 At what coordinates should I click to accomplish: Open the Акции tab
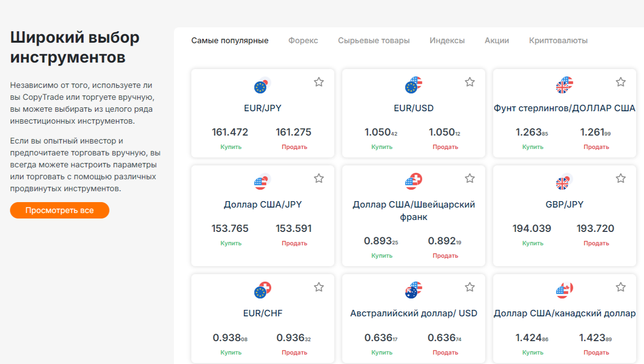point(497,41)
